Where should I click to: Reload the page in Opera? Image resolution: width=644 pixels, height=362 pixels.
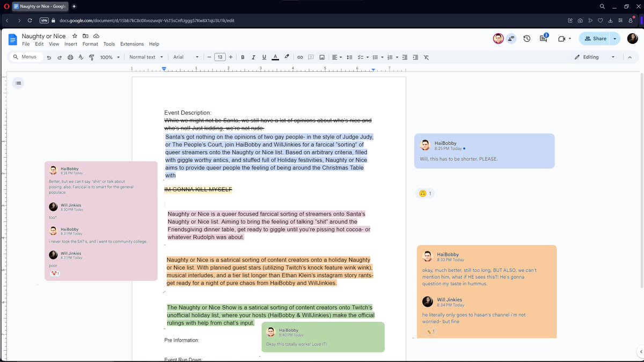pos(30,20)
